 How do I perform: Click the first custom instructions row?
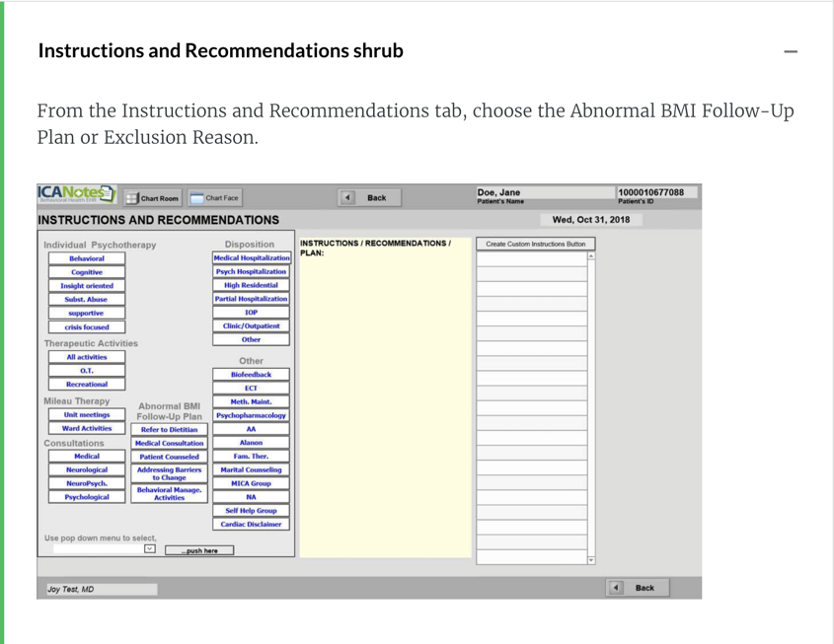pyautogui.click(x=531, y=259)
